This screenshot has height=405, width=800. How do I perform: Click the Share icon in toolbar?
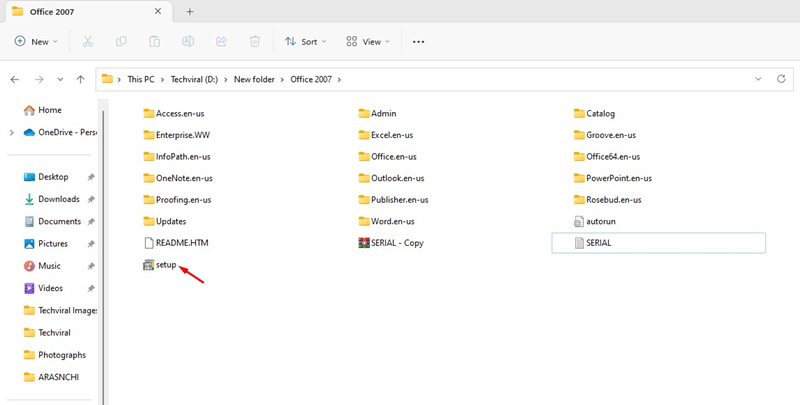click(221, 42)
